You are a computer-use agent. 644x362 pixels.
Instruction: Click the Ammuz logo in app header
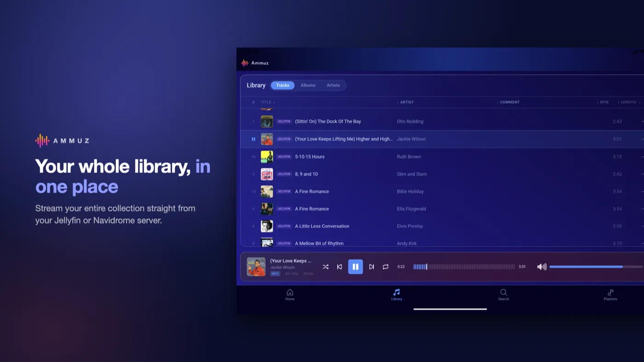click(x=255, y=63)
